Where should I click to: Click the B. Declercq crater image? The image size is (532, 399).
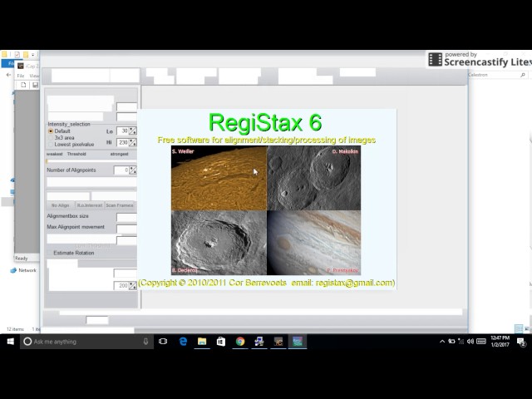219,243
